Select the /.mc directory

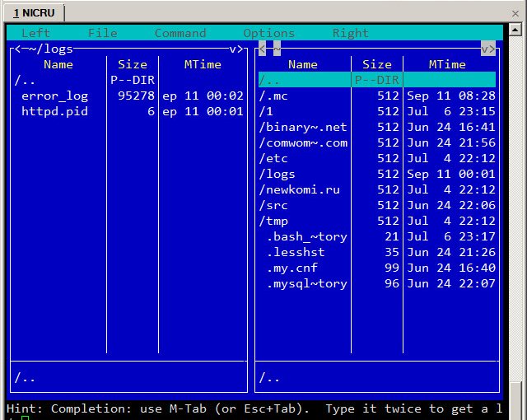click(273, 96)
